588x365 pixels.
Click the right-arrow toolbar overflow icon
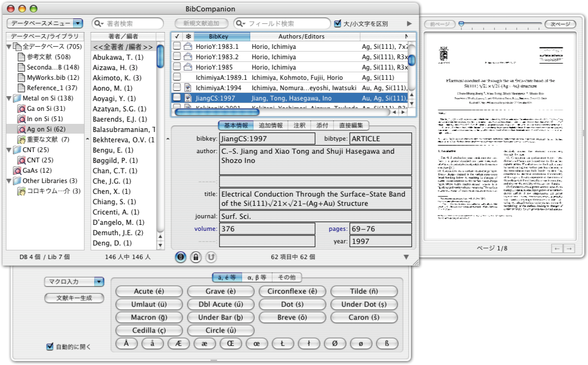(x=409, y=24)
